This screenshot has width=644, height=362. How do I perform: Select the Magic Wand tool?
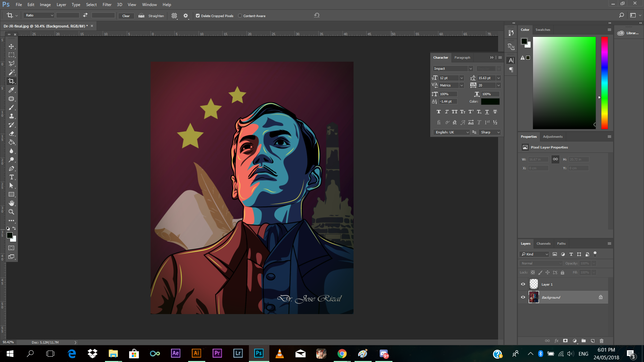[x=11, y=72]
